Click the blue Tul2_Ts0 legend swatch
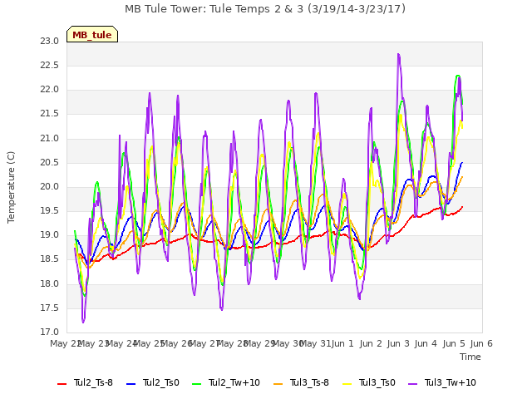532x399 pixels. click(131, 384)
